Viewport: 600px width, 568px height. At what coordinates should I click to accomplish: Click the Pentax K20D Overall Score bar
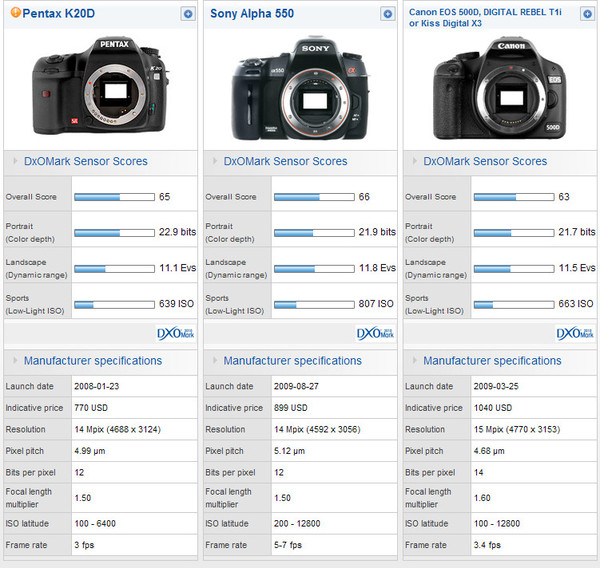[114, 197]
